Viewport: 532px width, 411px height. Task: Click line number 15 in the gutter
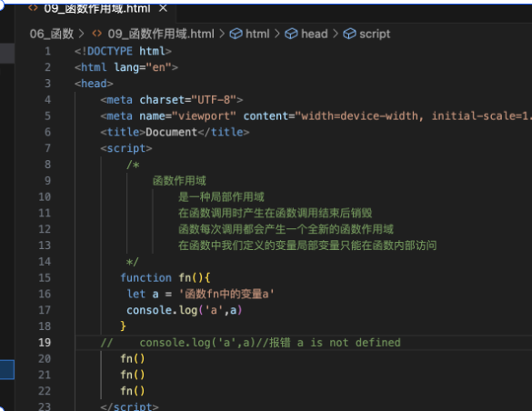(x=45, y=277)
